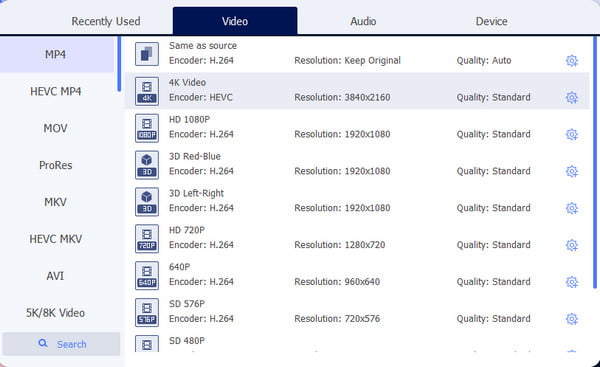
Task: Click the Search format box
Action: pos(61,344)
